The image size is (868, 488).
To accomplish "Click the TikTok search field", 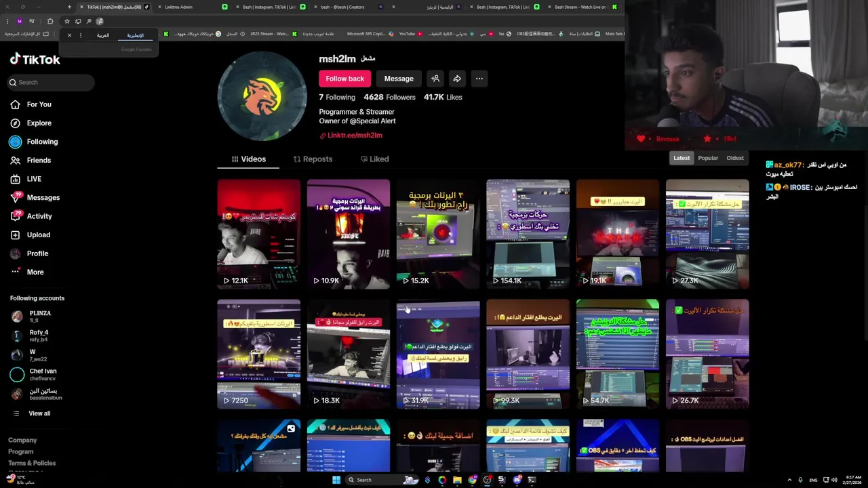I will tap(51, 82).
